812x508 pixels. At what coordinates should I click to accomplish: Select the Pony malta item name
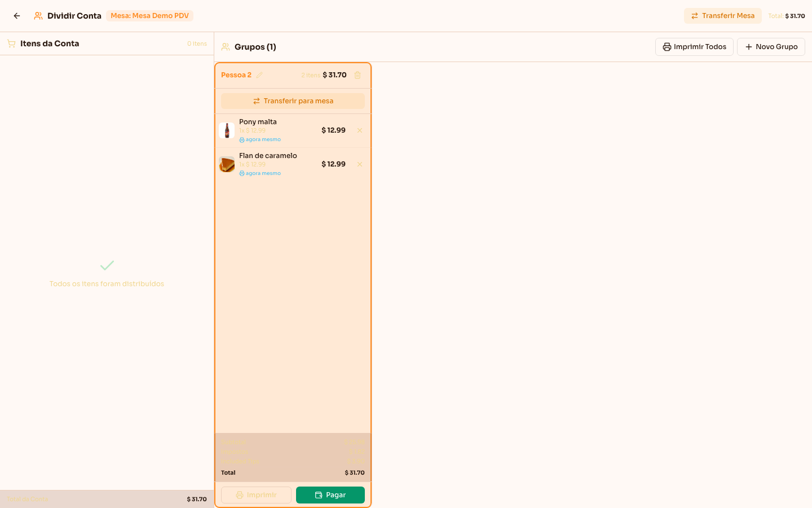point(258,122)
